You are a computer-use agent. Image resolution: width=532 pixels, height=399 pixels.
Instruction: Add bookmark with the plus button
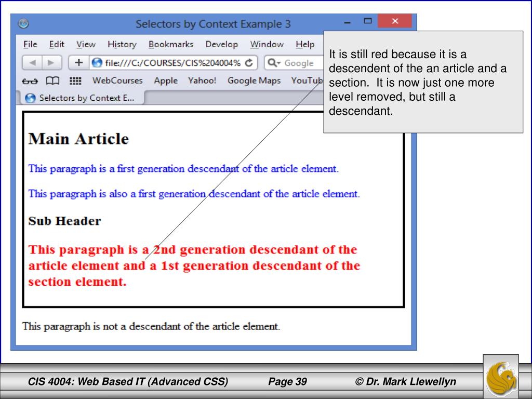[79, 62]
